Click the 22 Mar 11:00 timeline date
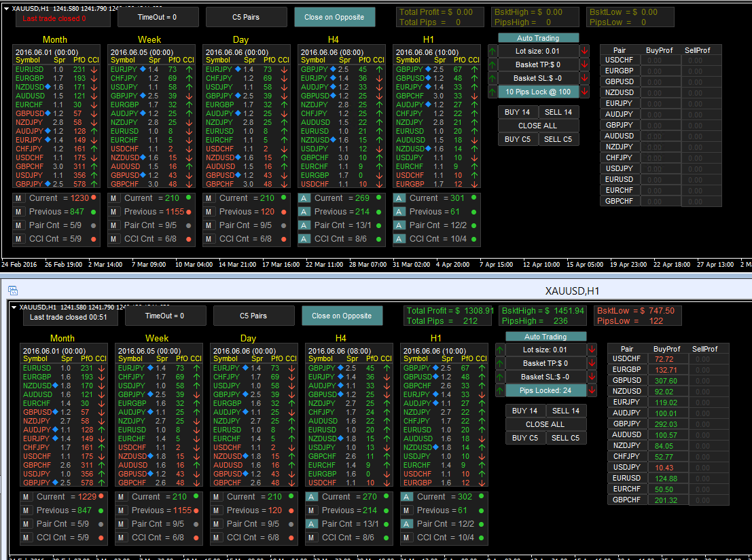Image resolution: width=752 pixels, height=560 pixels. click(325, 265)
